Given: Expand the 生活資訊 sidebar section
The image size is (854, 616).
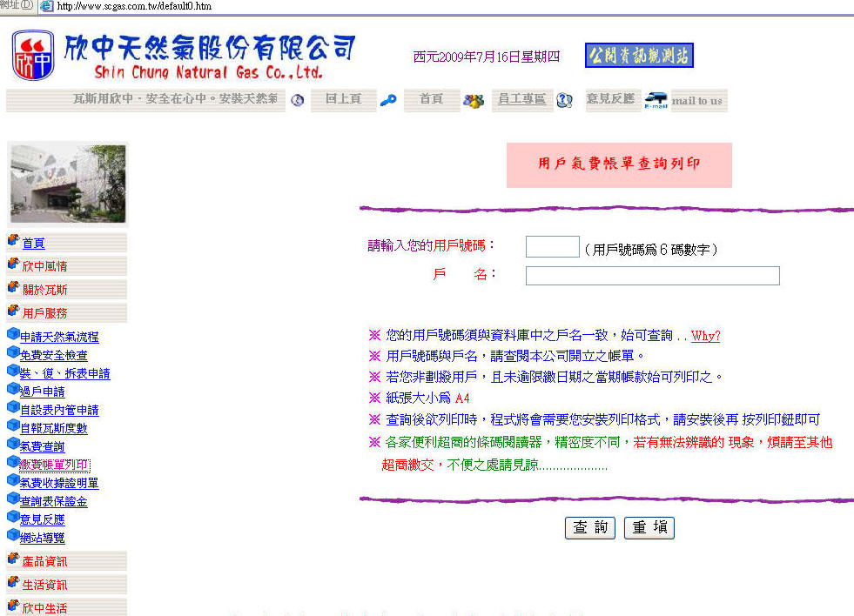Looking at the screenshot, I should 44,585.
